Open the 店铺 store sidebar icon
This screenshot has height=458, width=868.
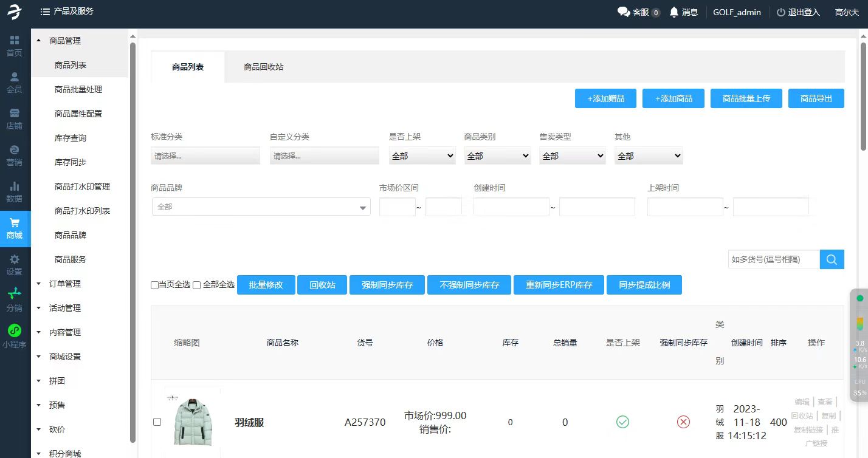(x=15, y=119)
